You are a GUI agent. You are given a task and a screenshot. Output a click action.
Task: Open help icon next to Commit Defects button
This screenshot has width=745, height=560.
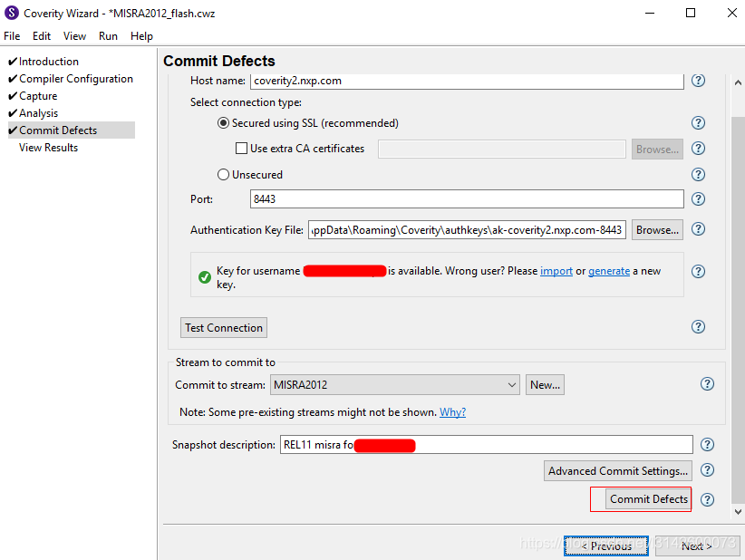click(707, 499)
